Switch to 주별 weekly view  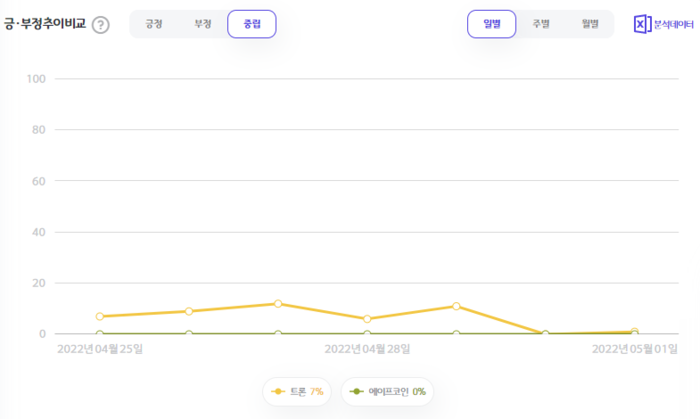(x=541, y=24)
